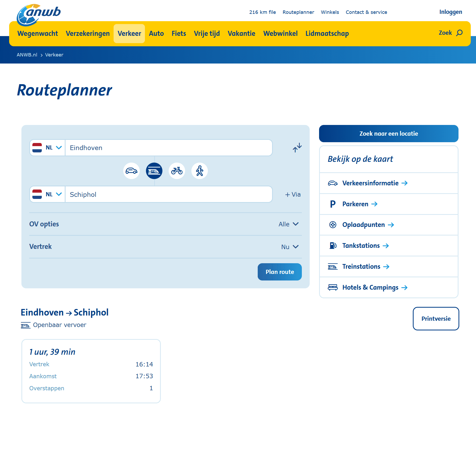Open Winkels link
The image size is (476, 453).
[x=330, y=12]
